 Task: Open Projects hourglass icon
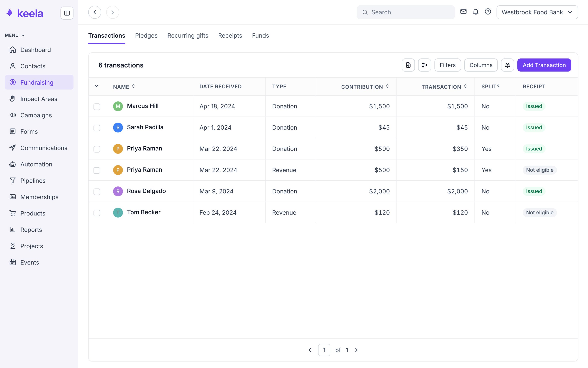tap(13, 246)
